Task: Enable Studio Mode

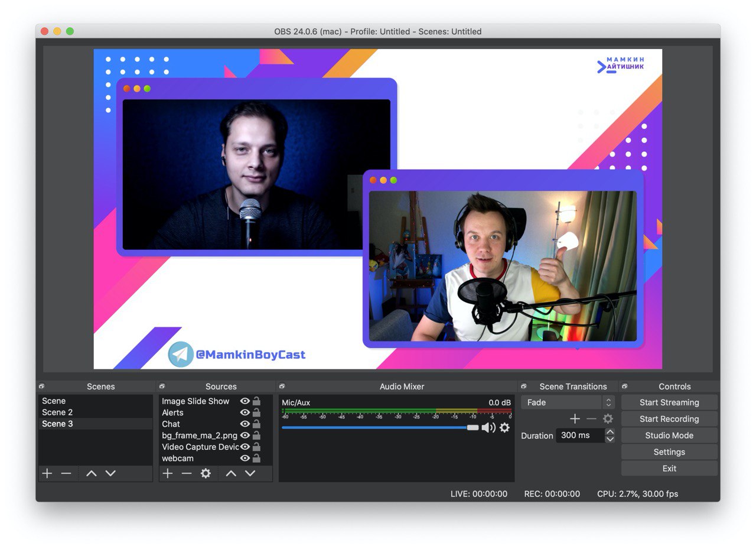Action: pyautogui.click(x=669, y=436)
